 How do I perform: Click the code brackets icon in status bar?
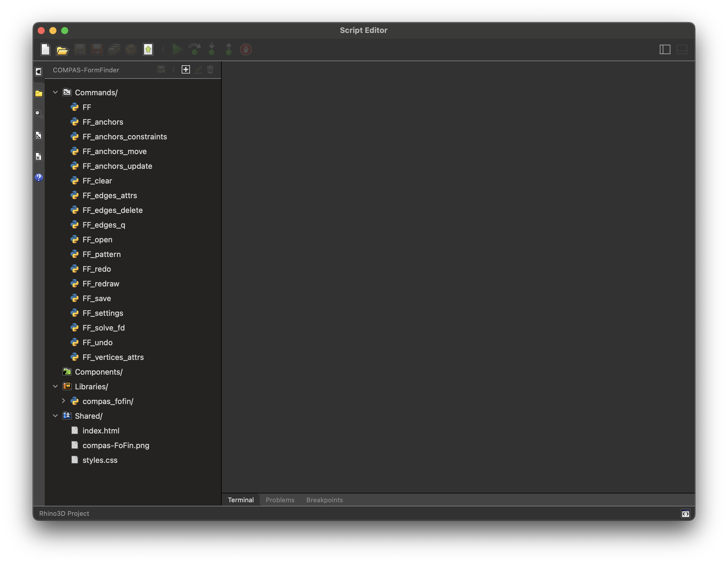click(x=685, y=513)
